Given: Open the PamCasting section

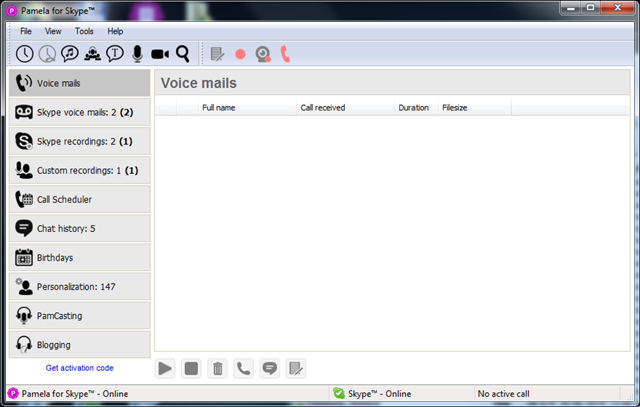Looking at the screenshot, I should click(80, 316).
